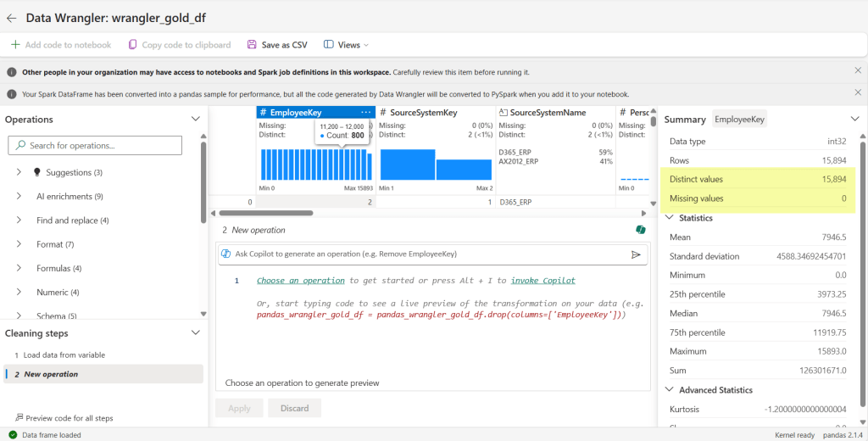Click the Discard button
868x441 pixels.
coord(294,408)
